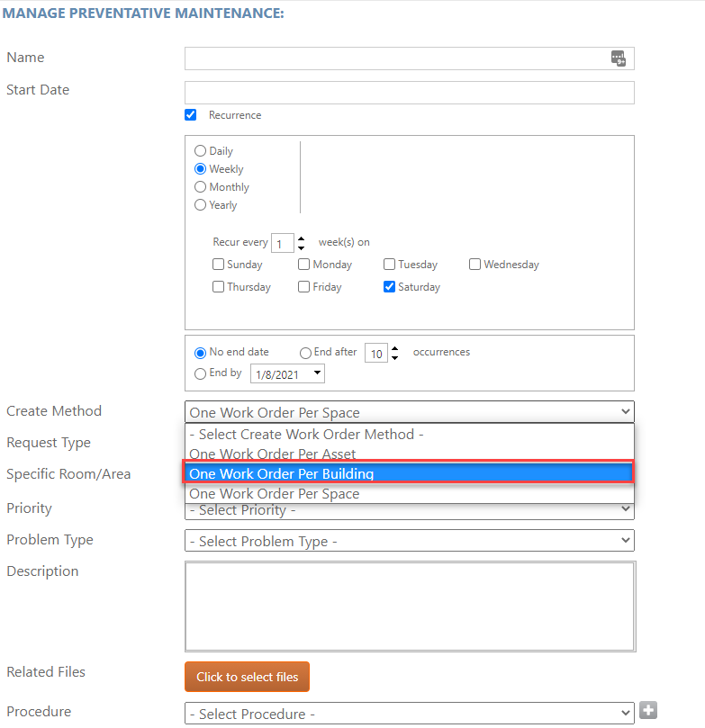Screen dimensions: 705x728
Task: Select the No end date option
Action: pyautogui.click(x=200, y=353)
